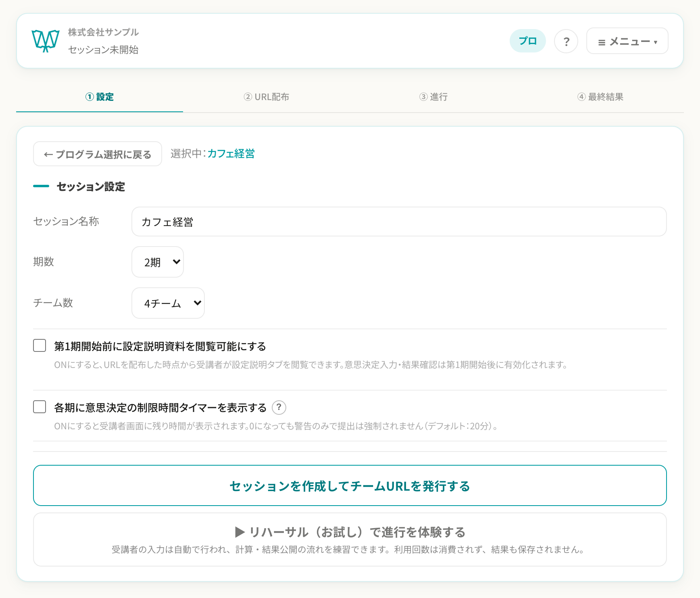Switch to the ② URL配布 tab
This screenshot has height=598, width=700.
coord(267,97)
